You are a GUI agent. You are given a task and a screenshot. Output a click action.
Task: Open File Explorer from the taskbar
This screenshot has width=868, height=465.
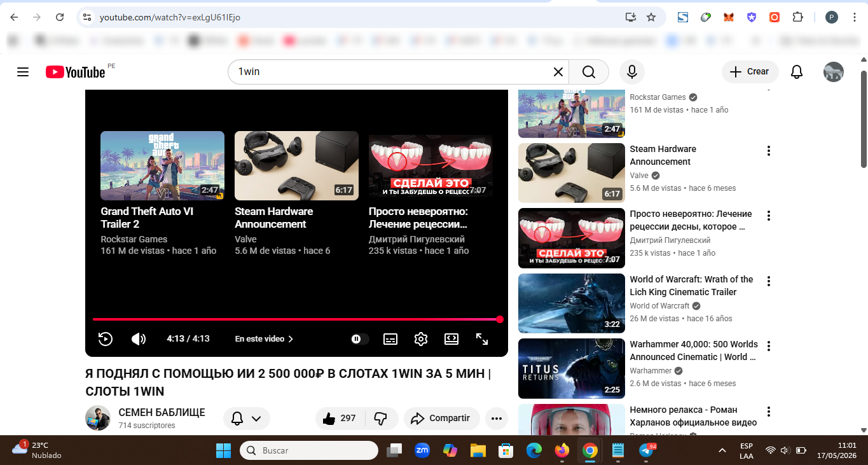(478, 450)
